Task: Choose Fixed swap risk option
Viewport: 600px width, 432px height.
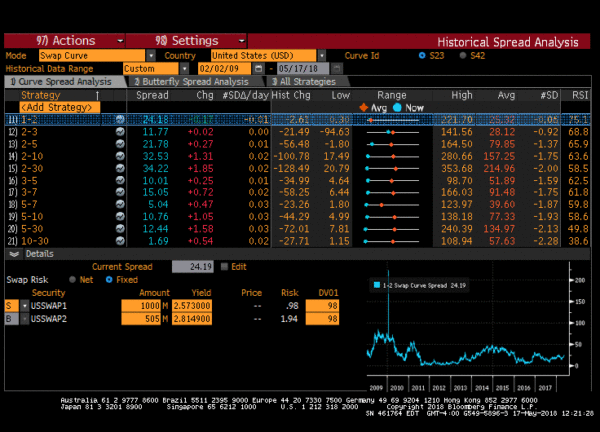Action: pyautogui.click(x=109, y=280)
